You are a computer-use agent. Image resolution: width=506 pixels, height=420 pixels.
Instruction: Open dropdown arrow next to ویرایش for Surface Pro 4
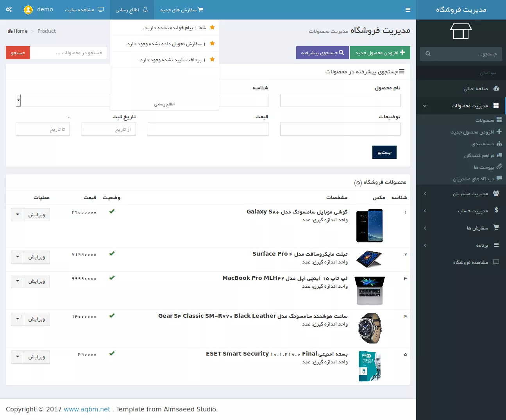coord(18,257)
